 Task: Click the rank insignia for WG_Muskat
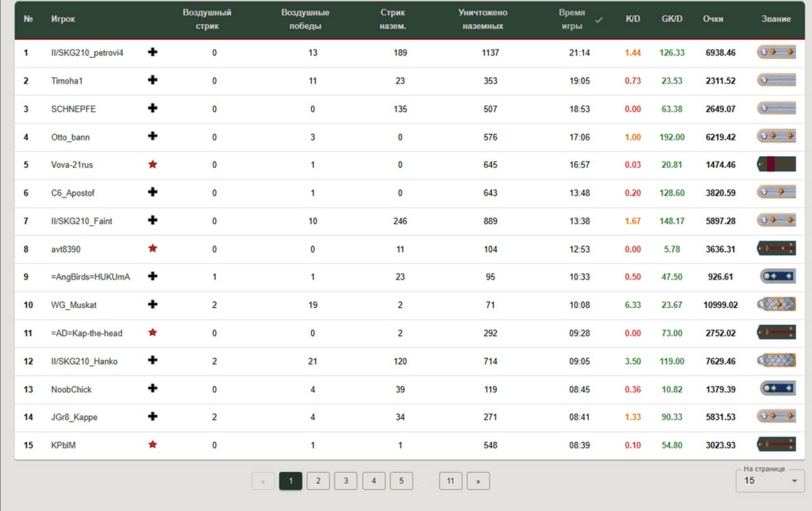[x=775, y=305]
